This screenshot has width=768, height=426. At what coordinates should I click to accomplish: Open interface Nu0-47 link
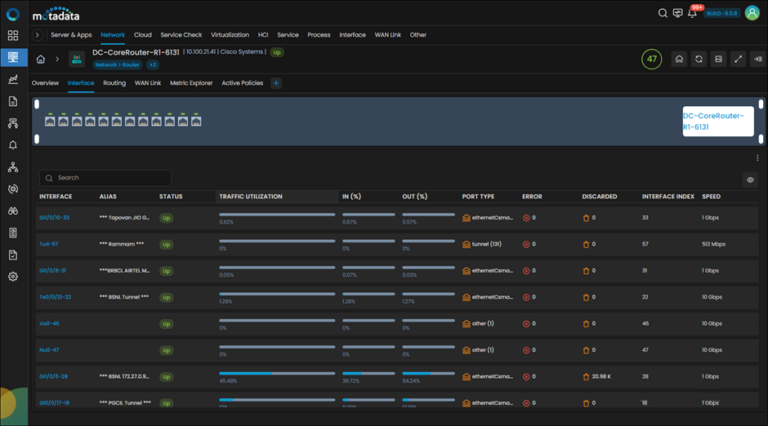(x=49, y=350)
